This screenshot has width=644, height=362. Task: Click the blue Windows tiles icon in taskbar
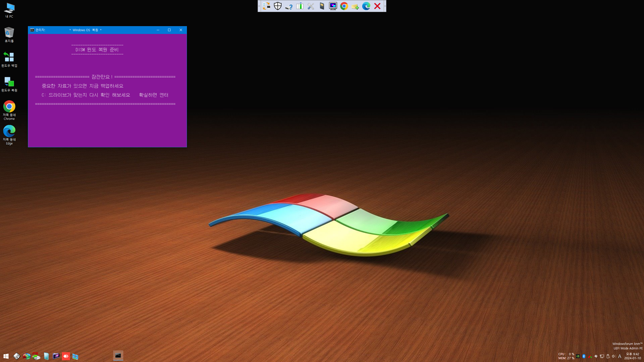(75, 356)
